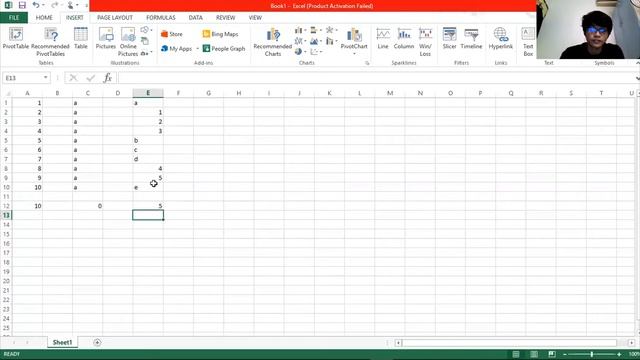640x360 pixels.
Task: Switch to Page Break Preview
Action: point(552,354)
